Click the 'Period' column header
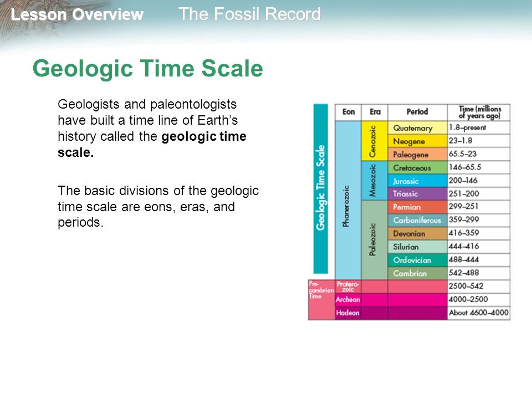Image resolution: width=532 pixels, height=399 pixels. 417,112
